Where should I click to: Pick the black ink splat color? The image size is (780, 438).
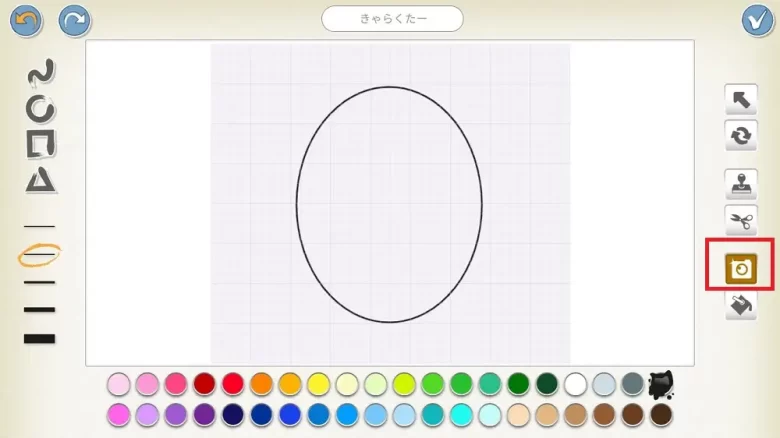tap(660, 384)
